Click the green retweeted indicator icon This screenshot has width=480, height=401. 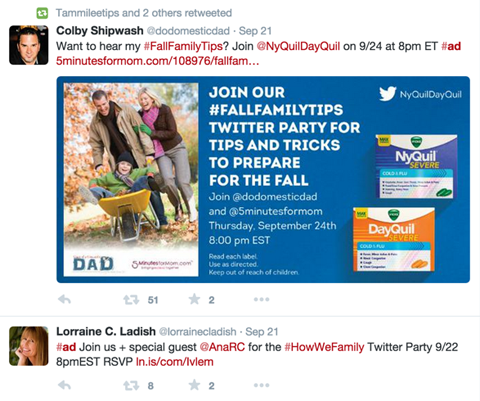(x=42, y=13)
